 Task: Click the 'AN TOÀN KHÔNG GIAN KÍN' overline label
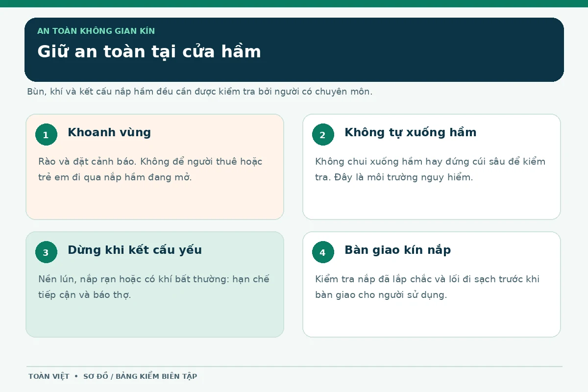point(96,31)
